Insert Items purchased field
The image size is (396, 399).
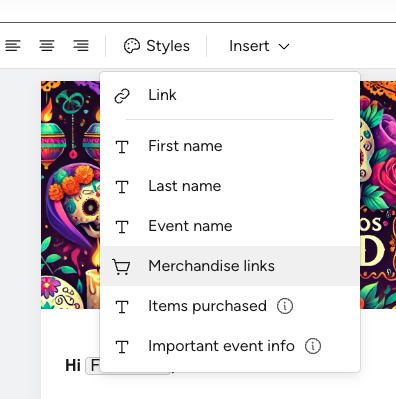click(x=230, y=306)
